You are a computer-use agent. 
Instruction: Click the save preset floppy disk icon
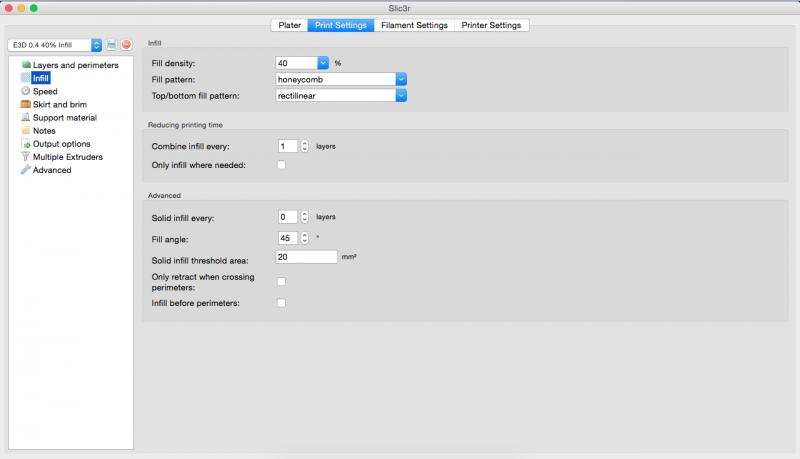point(111,45)
